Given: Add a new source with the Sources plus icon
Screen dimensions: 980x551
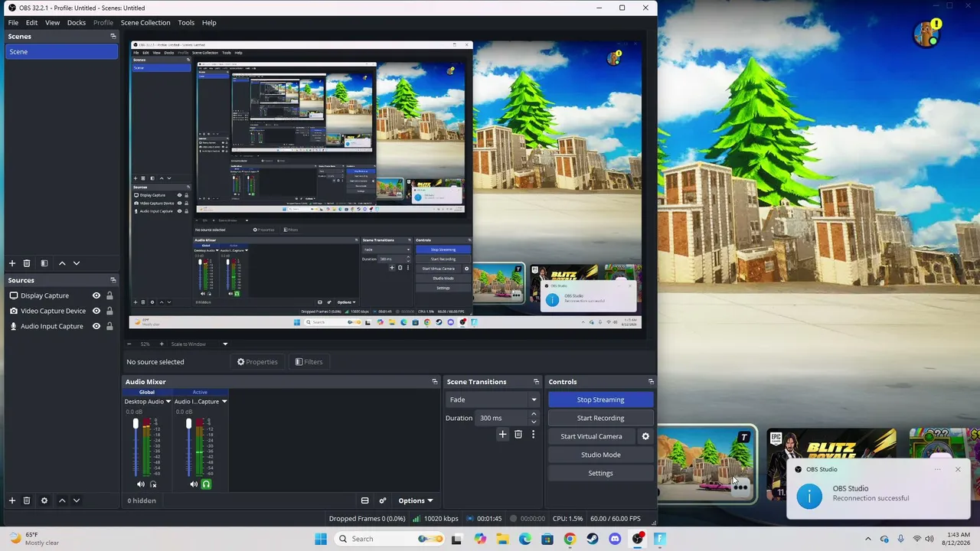Looking at the screenshot, I should (12, 500).
